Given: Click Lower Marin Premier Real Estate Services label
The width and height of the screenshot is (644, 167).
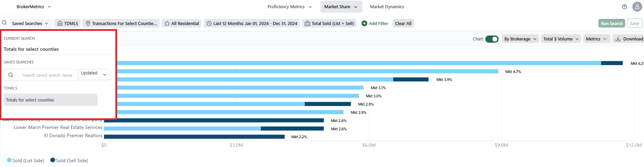Looking at the screenshot, I should coord(58,127).
